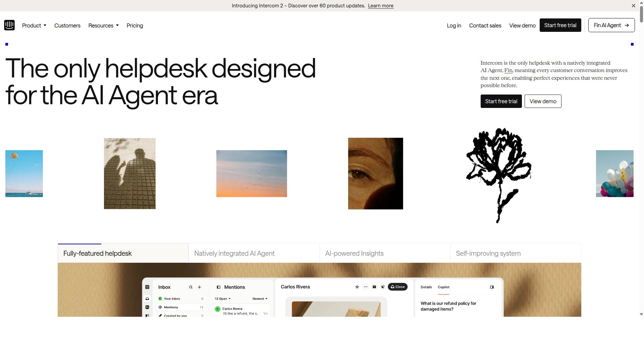This screenshot has width=644, height=362.
Task: Switch to Natively integrated AI Agent tab
Action: coord(254,253)
